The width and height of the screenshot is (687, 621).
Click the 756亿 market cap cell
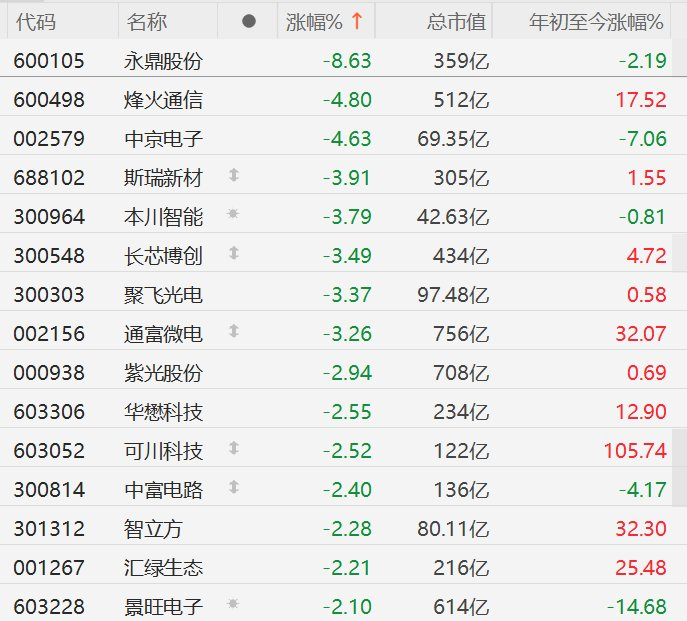(461, 334)
